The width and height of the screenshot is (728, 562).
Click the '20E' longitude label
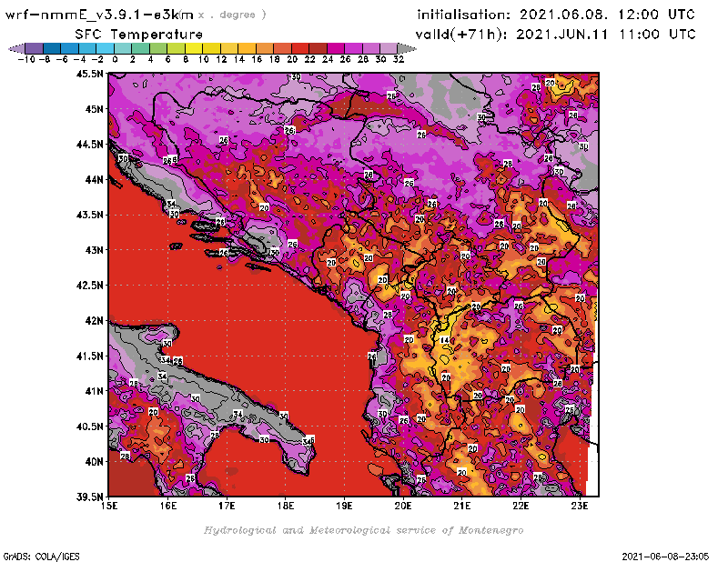coord(403,506)
